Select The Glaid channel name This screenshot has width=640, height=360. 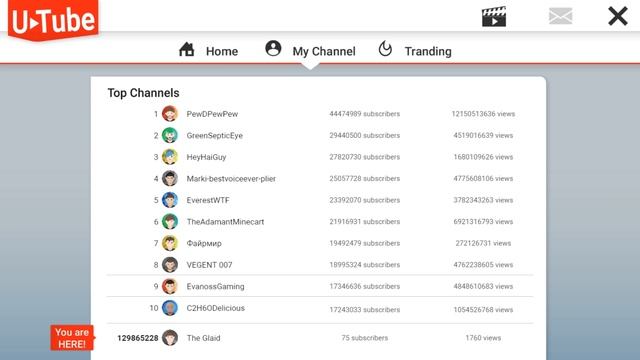click(203, 338)
